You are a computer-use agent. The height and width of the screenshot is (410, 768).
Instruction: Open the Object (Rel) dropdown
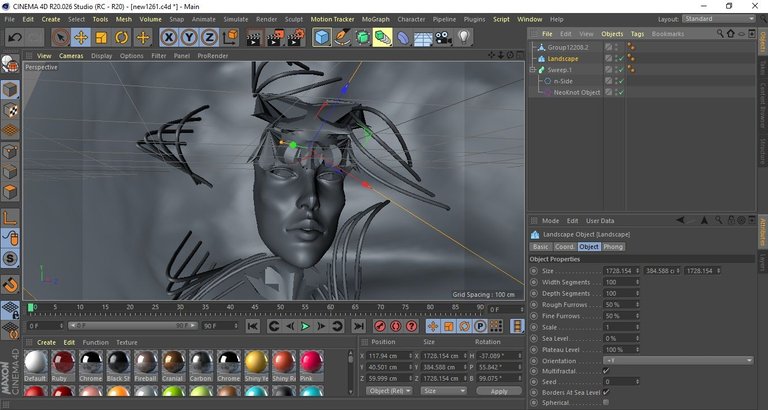tap(389, 391)
